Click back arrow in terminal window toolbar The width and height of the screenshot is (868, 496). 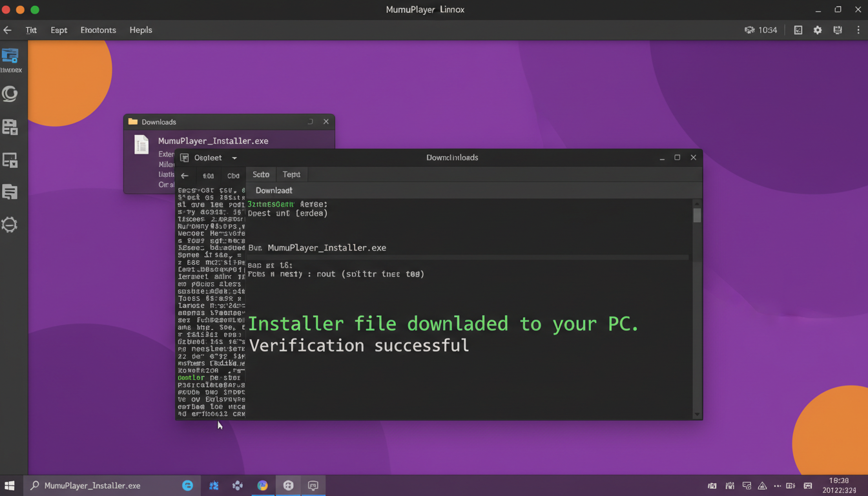point(185,176)
